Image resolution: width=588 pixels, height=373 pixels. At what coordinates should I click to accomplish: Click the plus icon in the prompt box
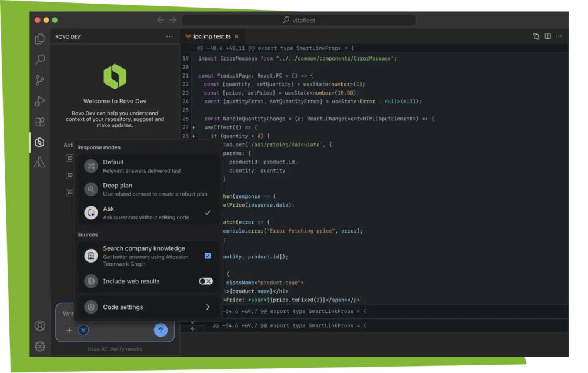[69, 330]
